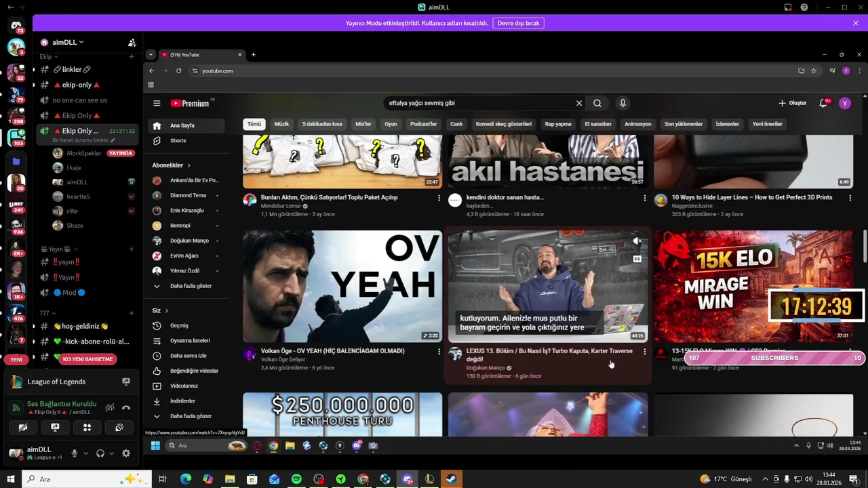The height and width of the screenshot is (488, 868).
Task: Toggle noise suppression in voice panel
Action: [110, 407]
